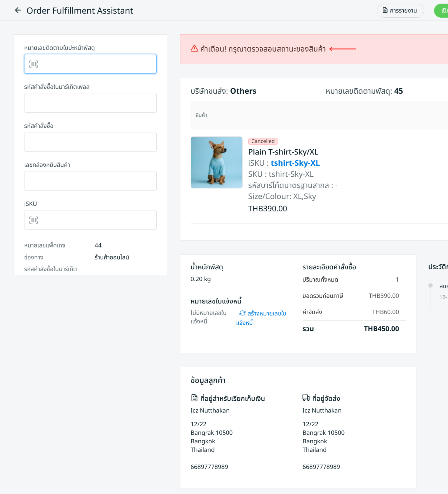448x494 pixels.
Task: Click the barcode icon in iSKU field
Action: point(33,220)
